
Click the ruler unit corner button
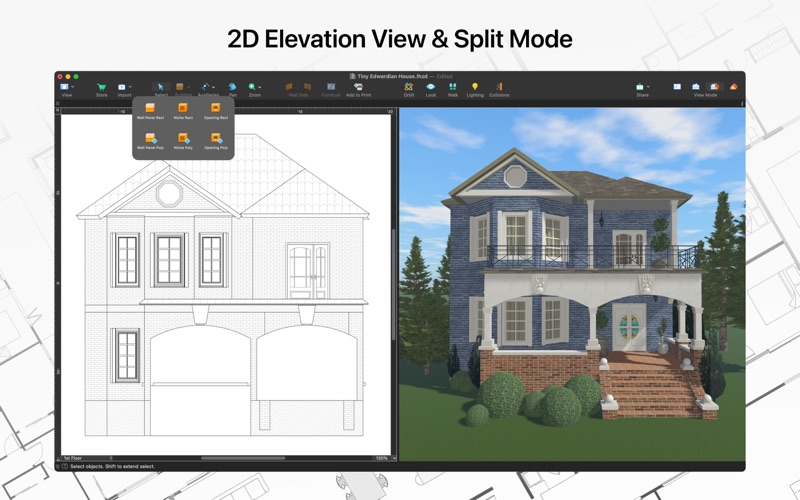pyautogui.click(x=58, y=111)
